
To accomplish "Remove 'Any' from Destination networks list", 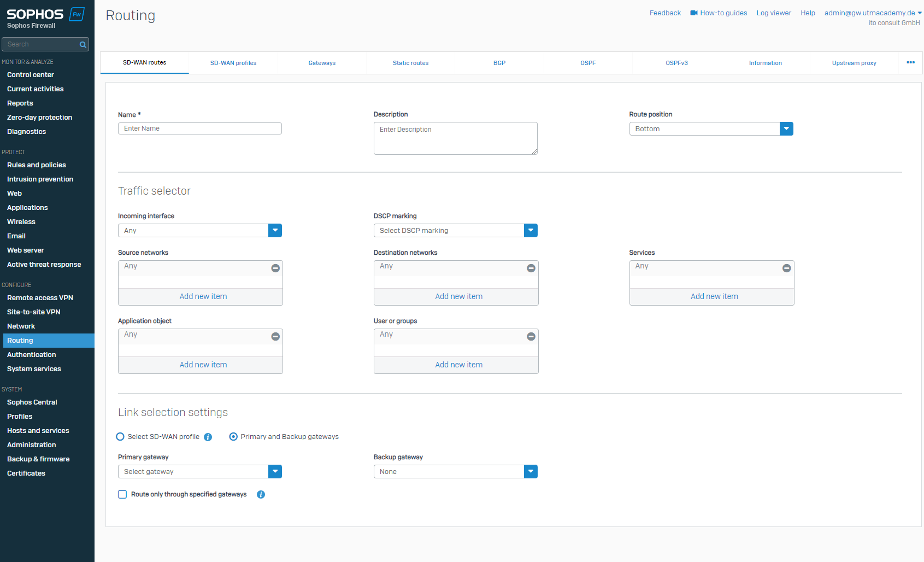I will tap(531, 268).
